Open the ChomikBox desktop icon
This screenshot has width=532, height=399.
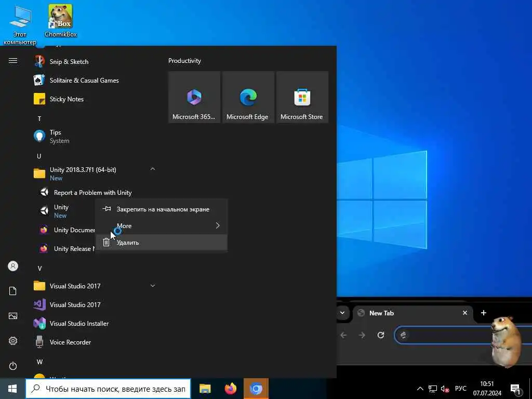pos(61,21)
